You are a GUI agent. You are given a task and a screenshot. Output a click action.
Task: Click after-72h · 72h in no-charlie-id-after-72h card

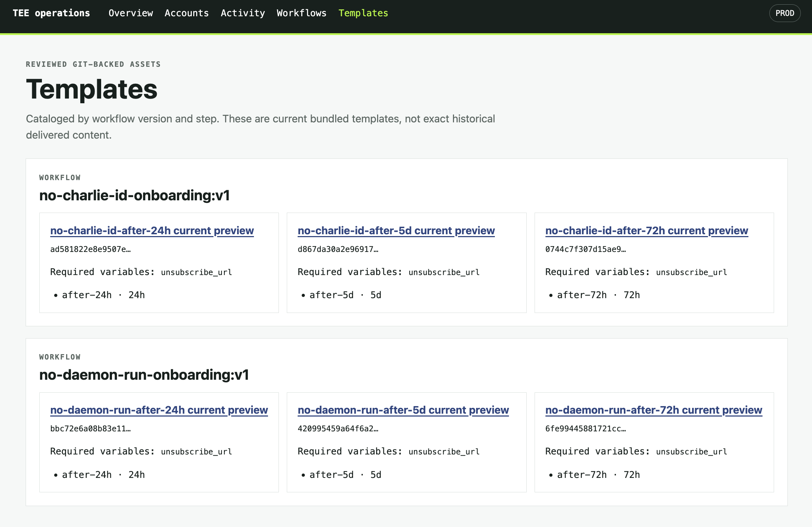click(599, 295)
